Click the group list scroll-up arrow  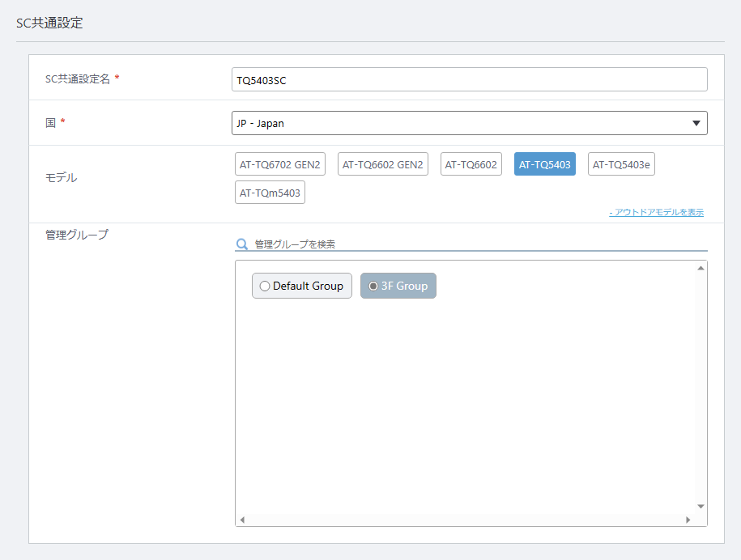pyautogui.click(x=701, y=268)
